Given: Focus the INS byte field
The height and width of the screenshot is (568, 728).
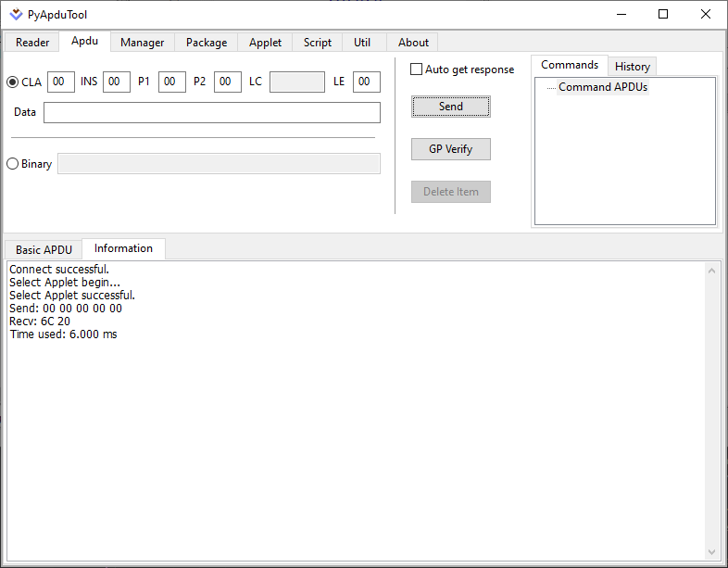Looking at the screenshot, I should click(x=117, y=82).
